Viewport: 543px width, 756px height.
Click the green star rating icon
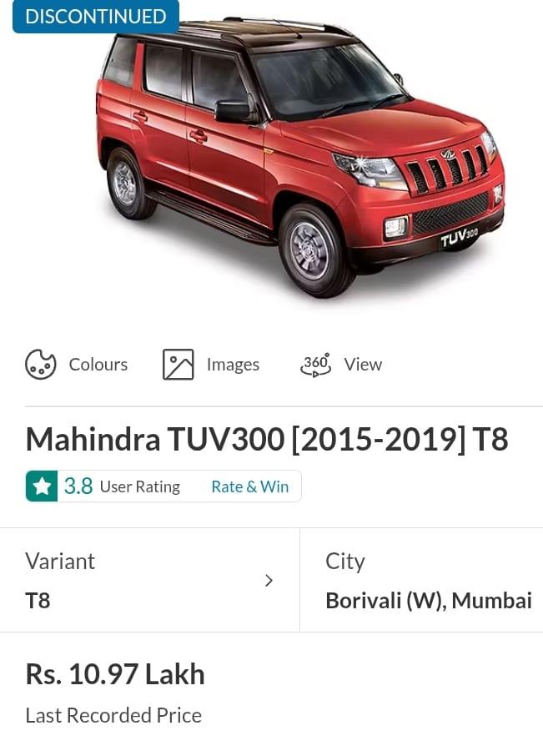pyautogui.click(x=42, y=486)
